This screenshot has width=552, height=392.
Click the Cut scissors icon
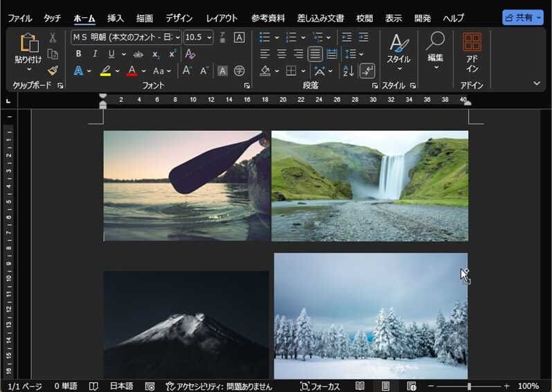click(53, 37)
